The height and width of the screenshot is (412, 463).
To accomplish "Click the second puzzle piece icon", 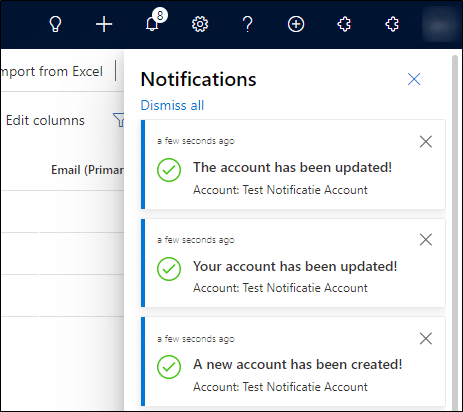I will [392, 24].
